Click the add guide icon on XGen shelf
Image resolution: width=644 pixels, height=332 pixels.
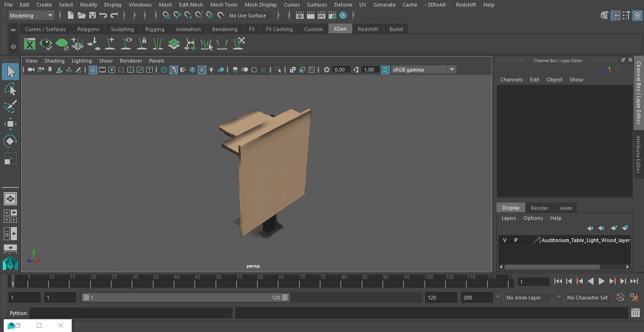tap(110, 44)
